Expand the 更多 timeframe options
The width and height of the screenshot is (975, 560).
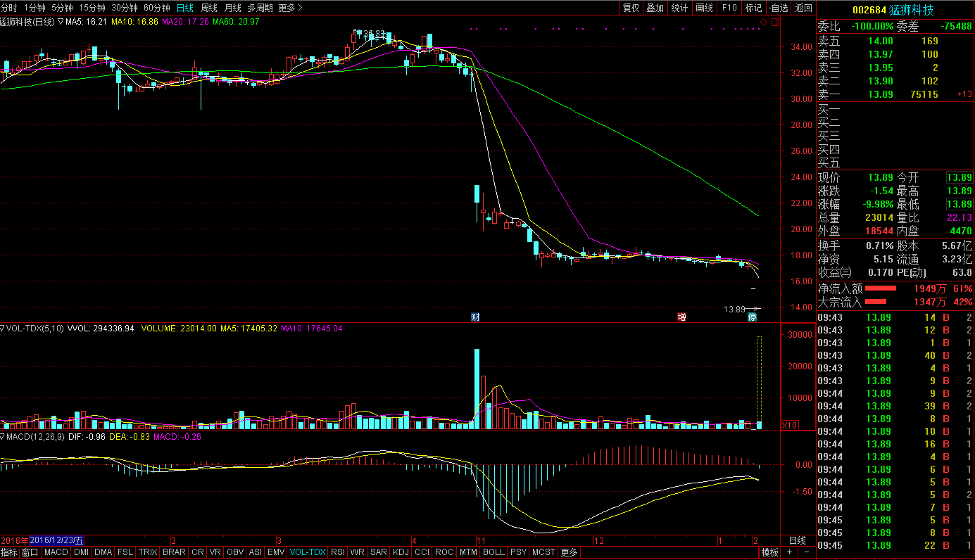pos(290,8)
